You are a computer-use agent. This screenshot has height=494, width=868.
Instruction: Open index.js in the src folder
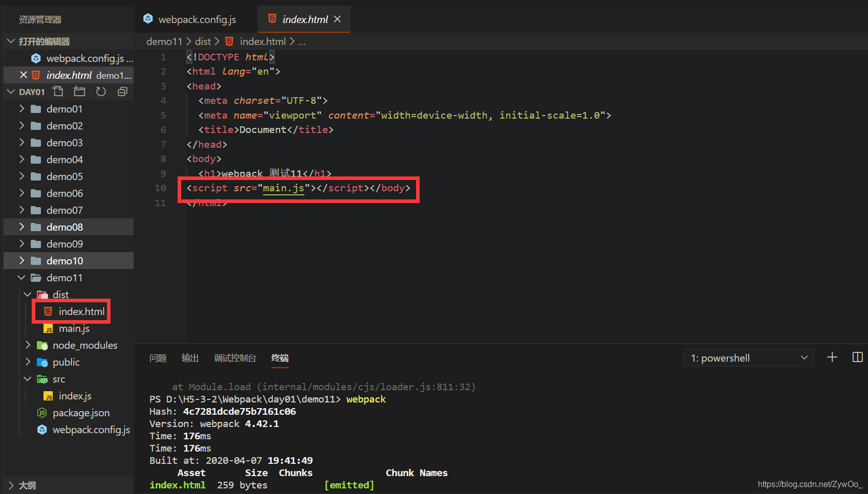69,396
